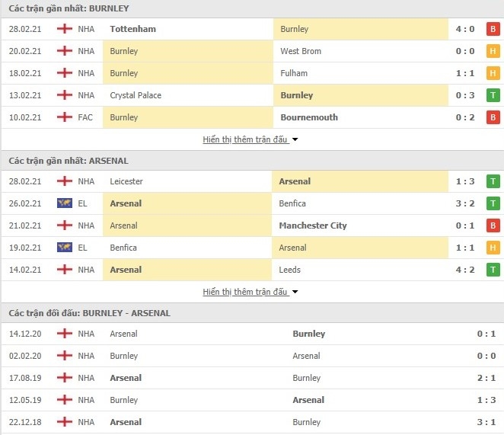Click the red B badge for Manchester City match

493,225
